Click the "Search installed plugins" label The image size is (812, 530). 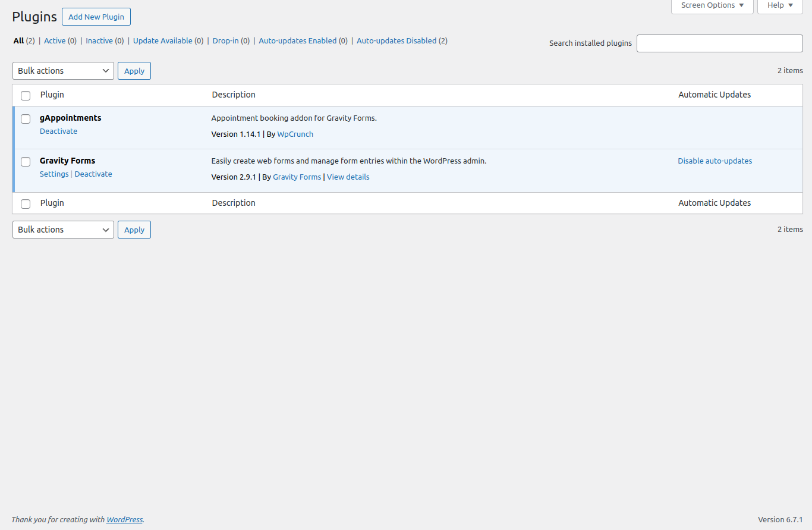pyautogui.click(x=590, y=43)
